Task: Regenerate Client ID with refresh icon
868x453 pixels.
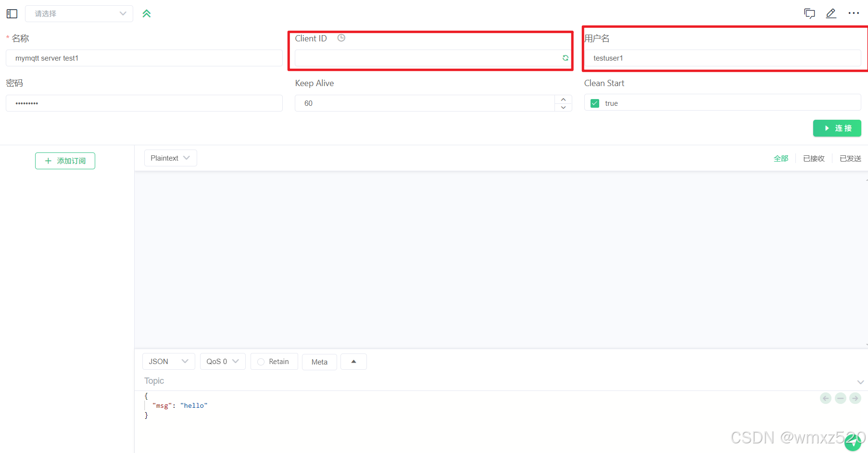Action: pos(565,58)
